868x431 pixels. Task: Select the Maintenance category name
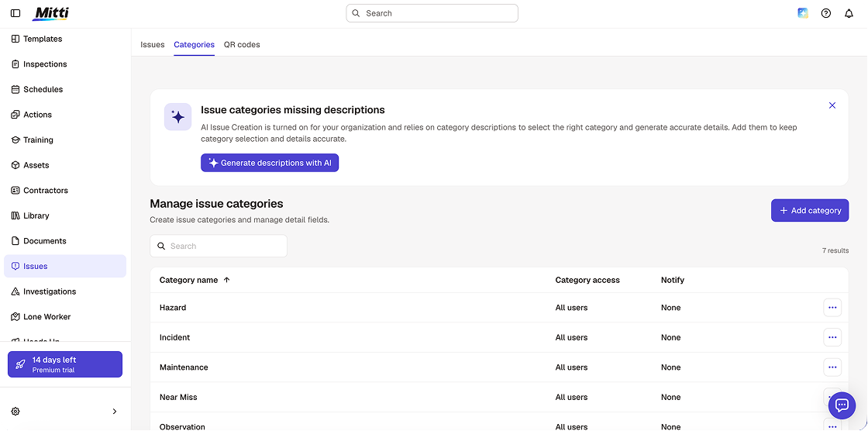coord(184,367)
